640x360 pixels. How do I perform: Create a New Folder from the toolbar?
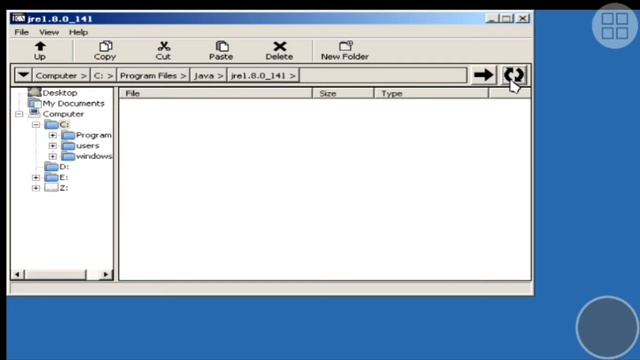coord(345,51)
